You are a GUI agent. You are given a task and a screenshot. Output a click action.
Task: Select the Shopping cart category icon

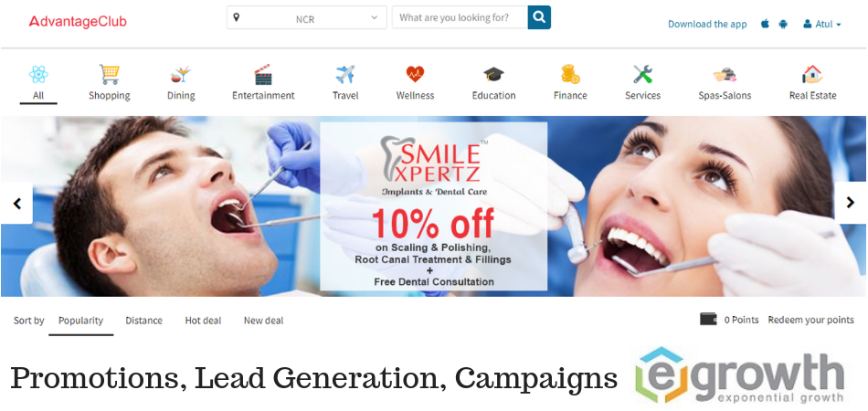pyautogui.click(x=109, y=74)
